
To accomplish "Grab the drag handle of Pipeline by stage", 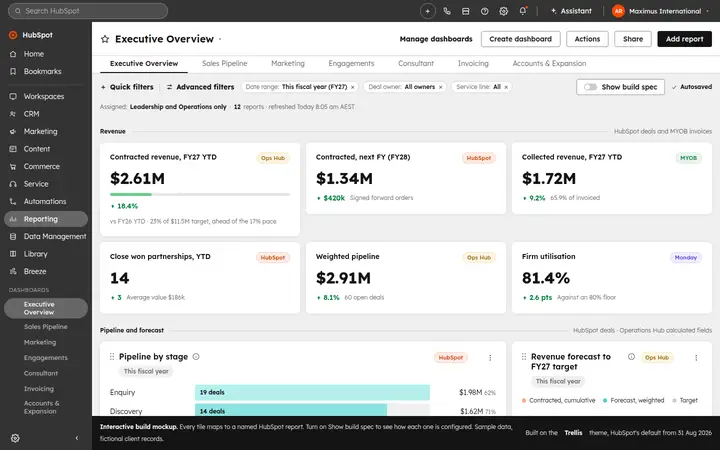I will (x=112, y=356).
